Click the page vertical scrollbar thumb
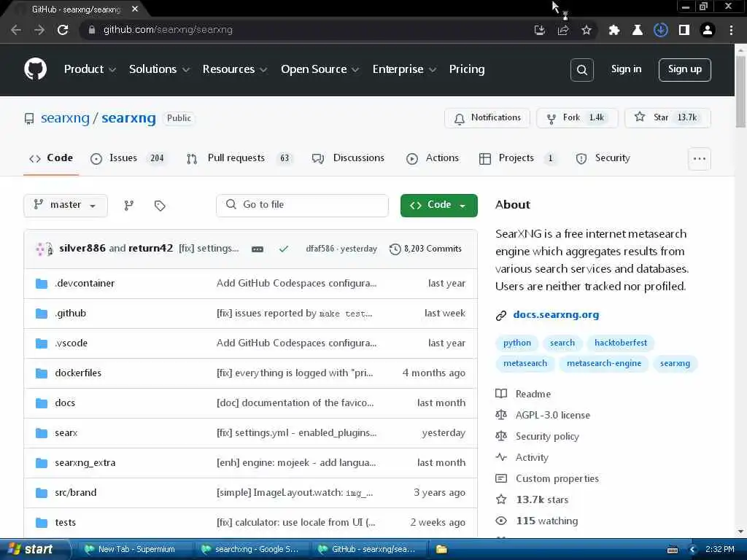Screen dimensions: 747x560 point(740,91)
